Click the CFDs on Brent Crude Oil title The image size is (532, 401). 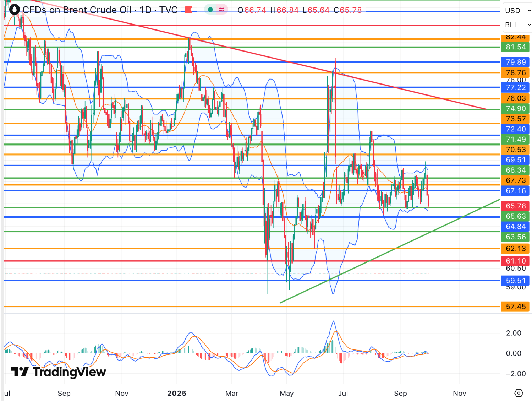[x=77, y=10]
